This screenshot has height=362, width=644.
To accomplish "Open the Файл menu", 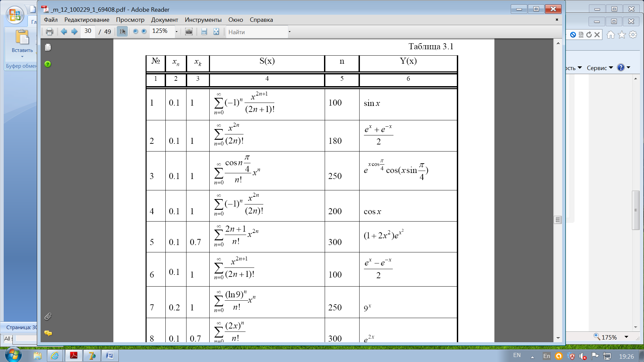I will pos(51,20).
